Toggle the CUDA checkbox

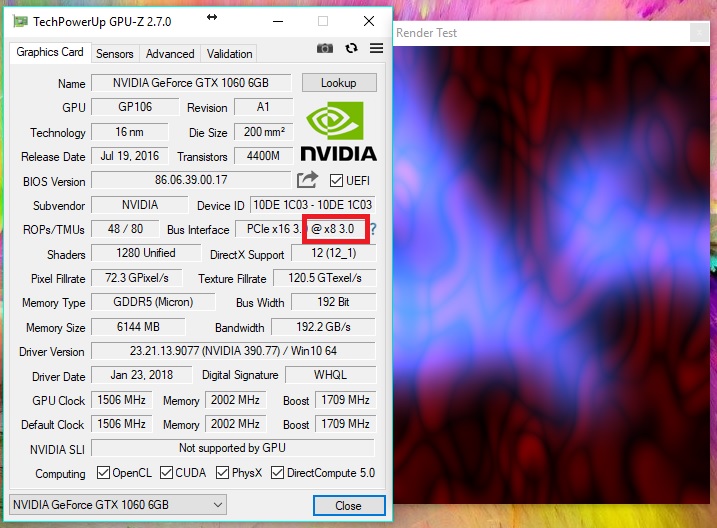tap(166, 472)
